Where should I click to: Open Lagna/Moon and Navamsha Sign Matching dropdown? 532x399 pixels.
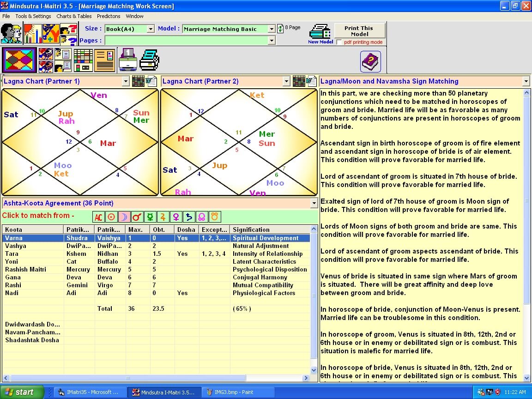pyautogui.click(x=526, y=81)
